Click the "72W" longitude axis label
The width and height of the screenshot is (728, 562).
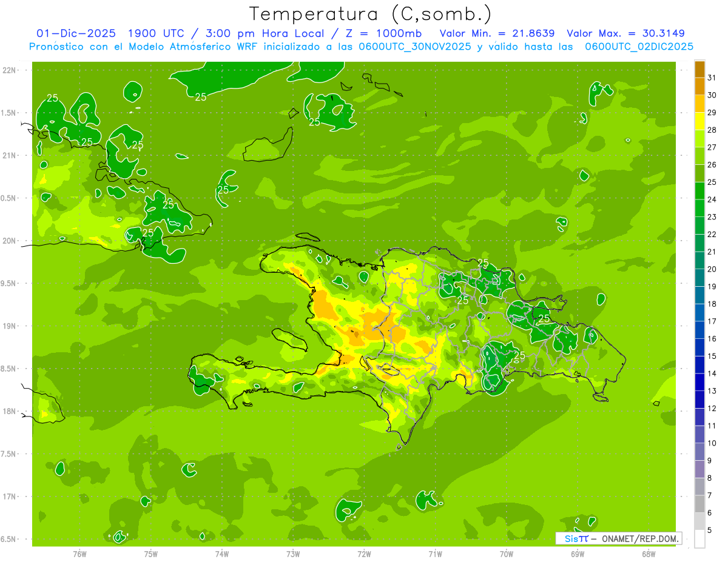pos(364,554)
